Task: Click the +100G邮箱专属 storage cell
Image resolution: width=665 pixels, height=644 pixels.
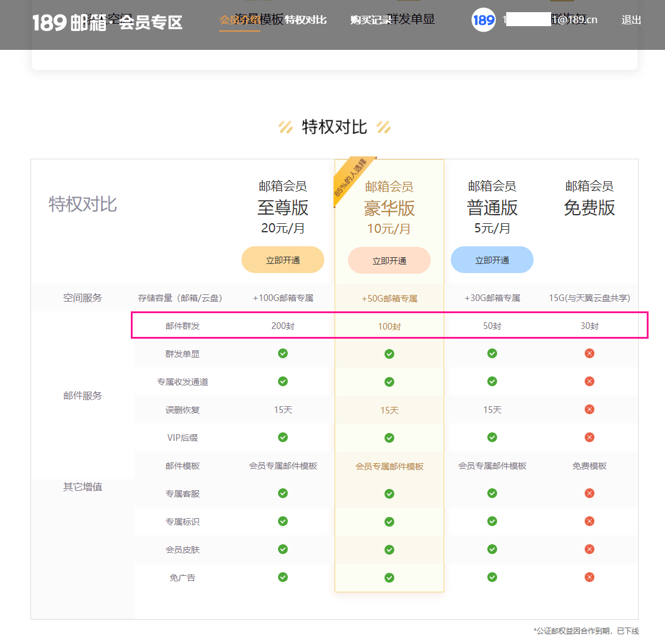Action: click(x=283, y=298)
